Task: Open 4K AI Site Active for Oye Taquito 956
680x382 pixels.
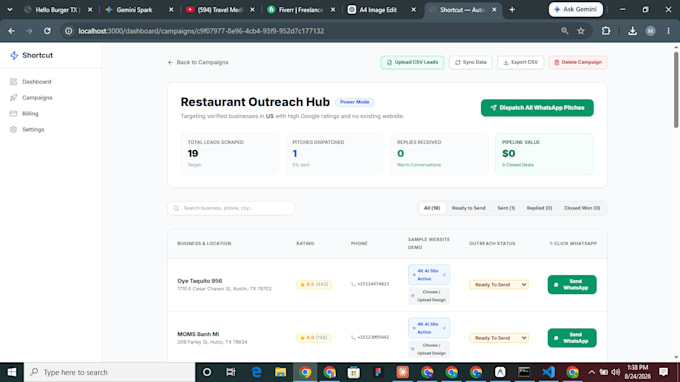Action: point(428,274)
